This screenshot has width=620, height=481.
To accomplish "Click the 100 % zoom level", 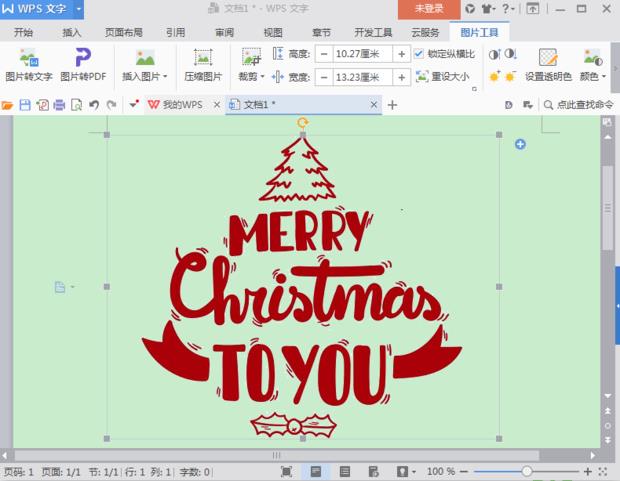I will click(441, 471).
